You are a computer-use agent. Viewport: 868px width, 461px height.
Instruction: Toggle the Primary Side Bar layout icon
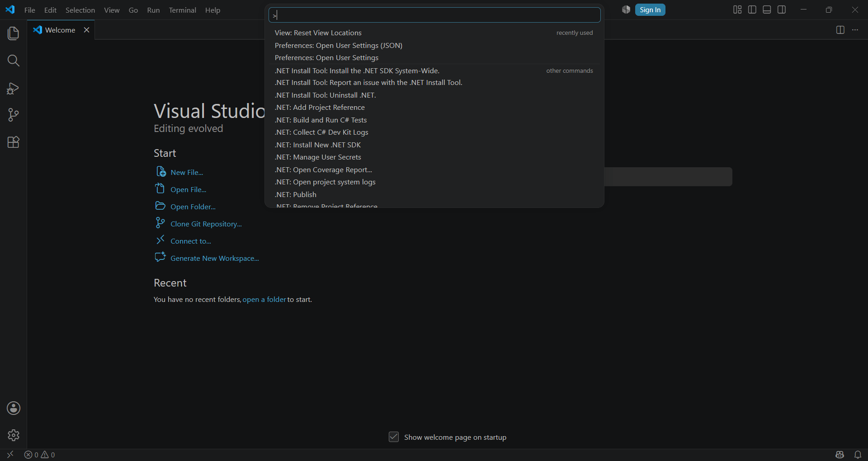(x=752, y=9)
